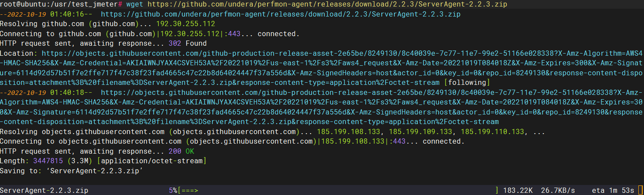Click the IP 185.199.110.133
The height and width of the screenshot is (195, 644).
(492, 131)
